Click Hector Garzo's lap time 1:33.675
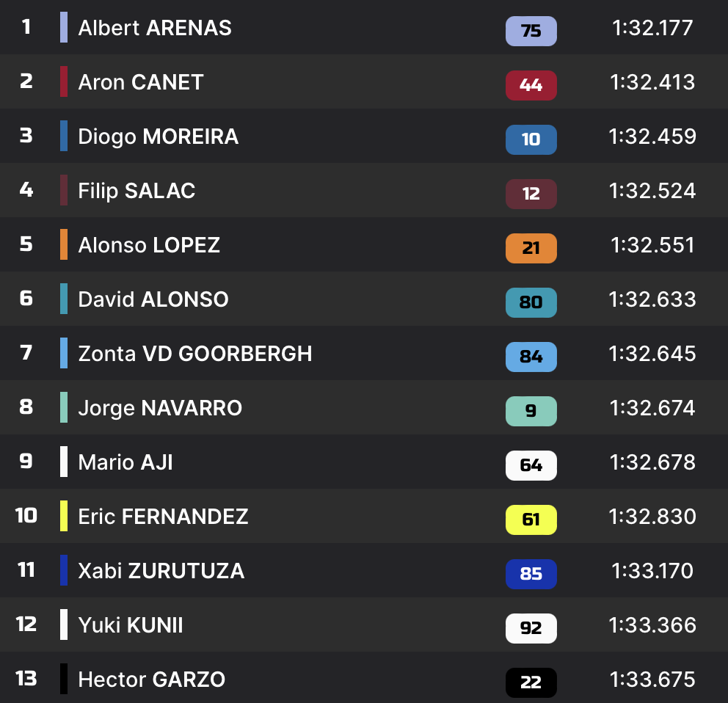Viewport: 728px width, 703px height. click(x=652, y=680)
